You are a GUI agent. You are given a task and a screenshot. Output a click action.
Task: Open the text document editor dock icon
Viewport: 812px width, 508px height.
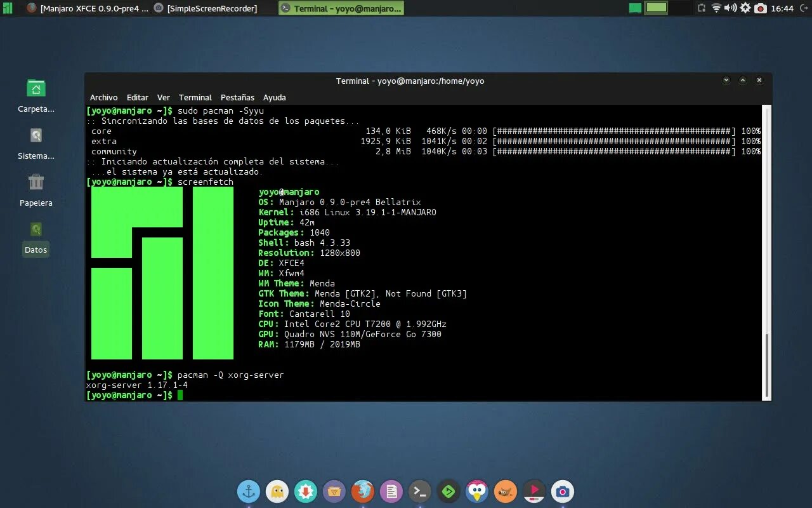(x=391, y=491)
